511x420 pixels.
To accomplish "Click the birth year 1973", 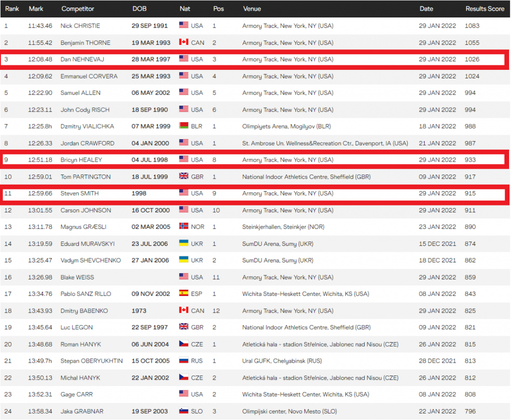I will 139,311.
